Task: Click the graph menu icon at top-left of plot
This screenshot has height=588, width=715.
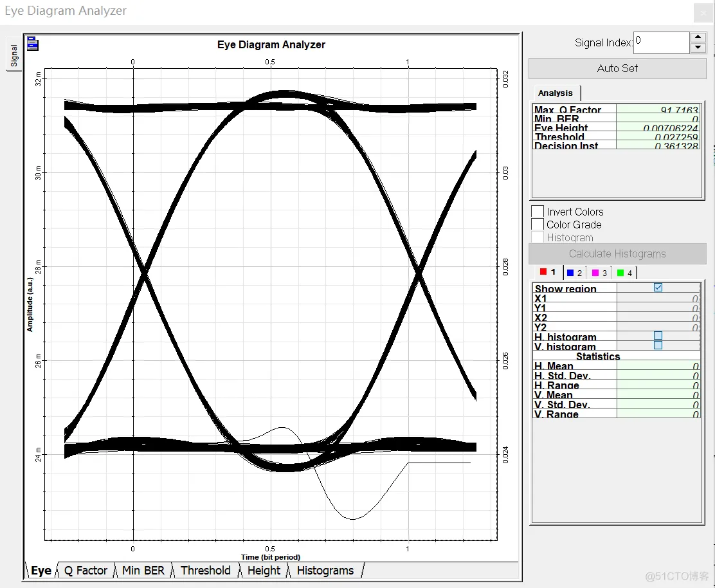Action: pos(32,44)
